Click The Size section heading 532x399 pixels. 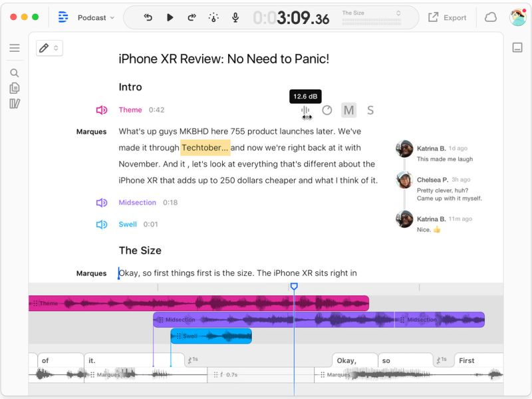click(x=140, y=251)
